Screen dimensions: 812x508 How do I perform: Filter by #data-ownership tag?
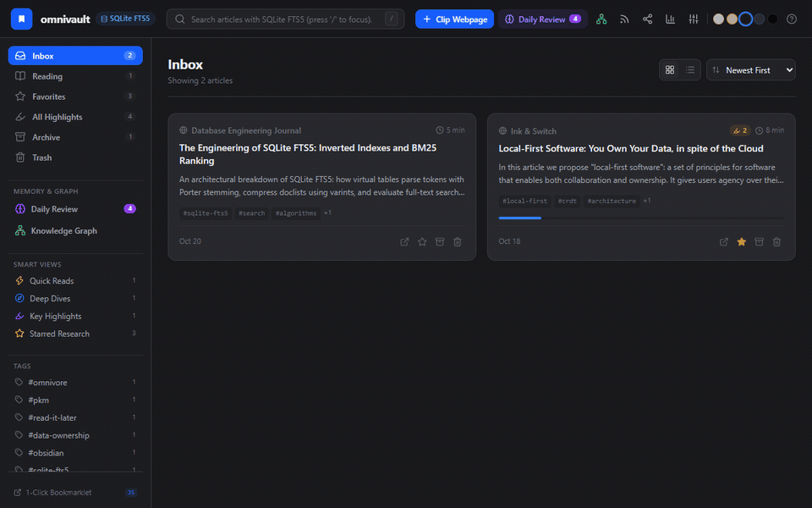[x=75, y=435]
